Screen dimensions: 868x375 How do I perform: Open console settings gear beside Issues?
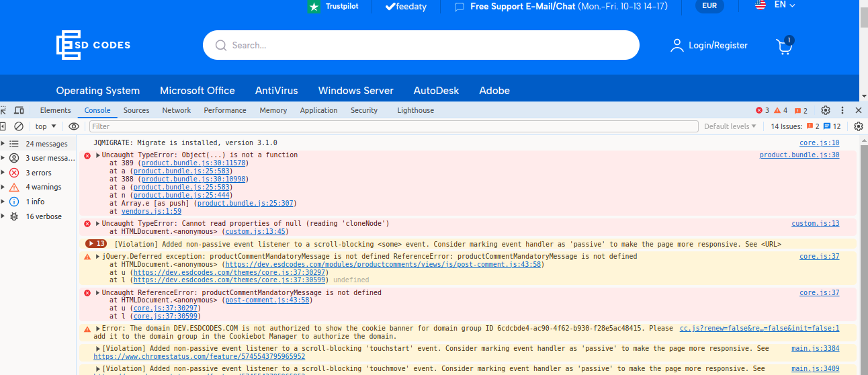(x=859, y=126)
